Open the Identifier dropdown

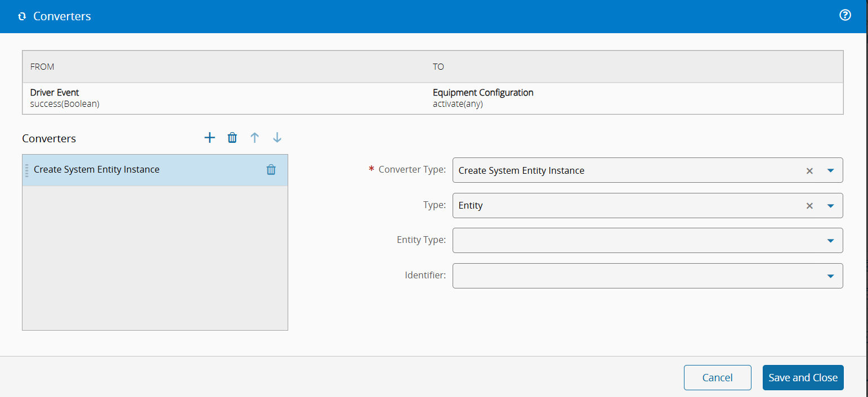pos(647,276)
